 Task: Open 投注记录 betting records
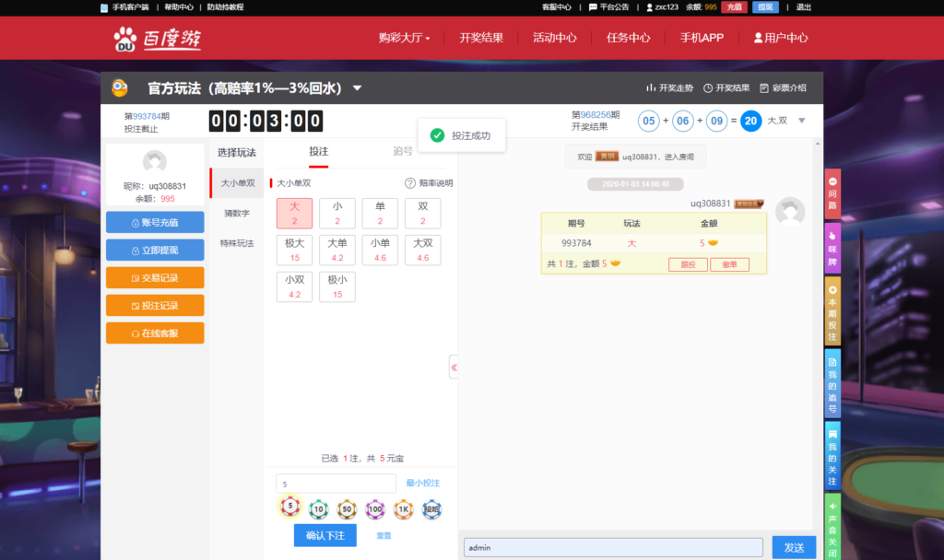click(x=155, y=306)
